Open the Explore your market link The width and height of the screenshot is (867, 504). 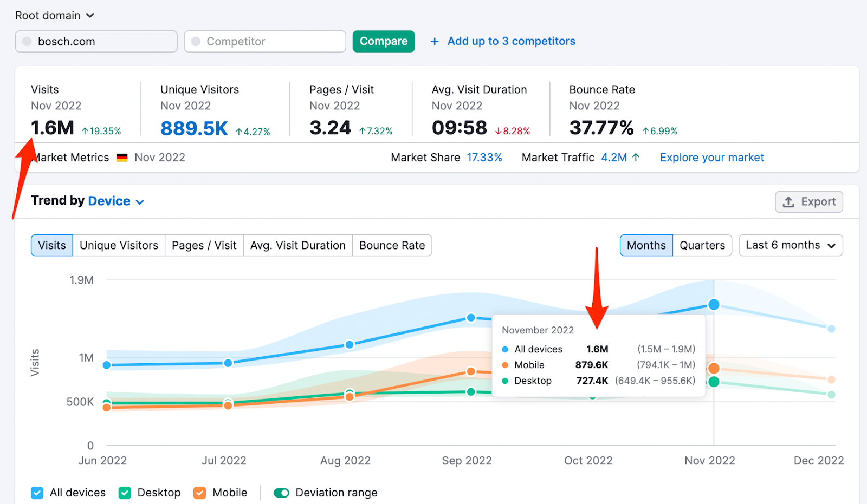point(712,158)
